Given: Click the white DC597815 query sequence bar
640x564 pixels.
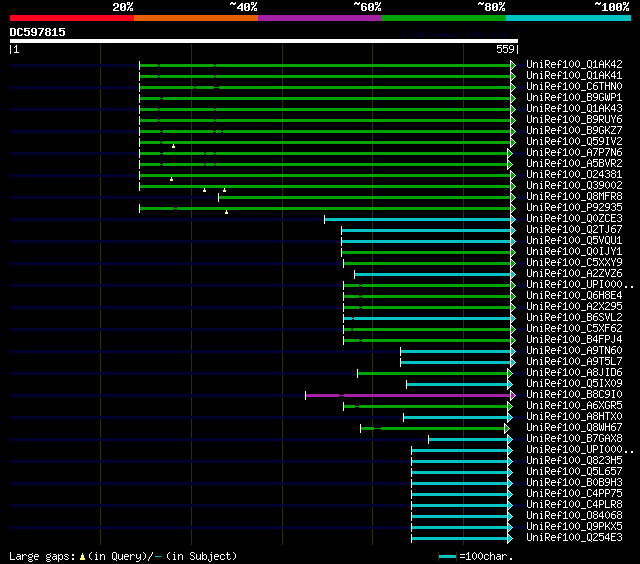Looking at the screenshot, I should (264, 41).
